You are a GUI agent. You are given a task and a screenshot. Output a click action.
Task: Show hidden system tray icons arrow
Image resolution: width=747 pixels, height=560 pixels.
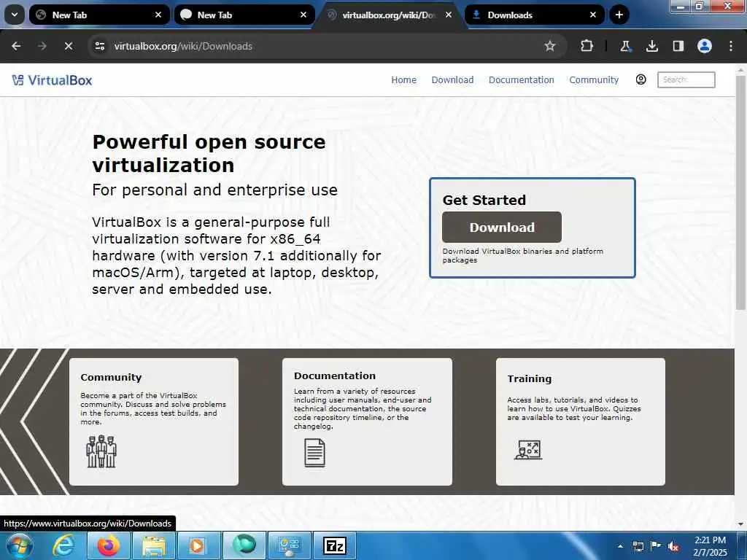pyautogui.click(x=620, y=546)
